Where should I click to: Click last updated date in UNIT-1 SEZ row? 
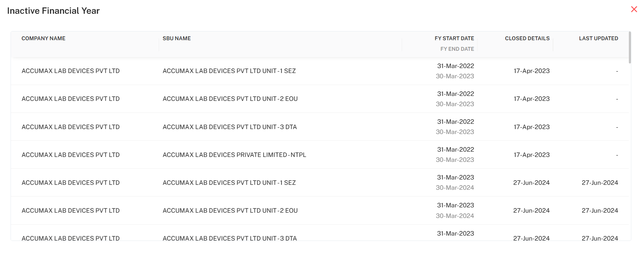click(600, 183)
